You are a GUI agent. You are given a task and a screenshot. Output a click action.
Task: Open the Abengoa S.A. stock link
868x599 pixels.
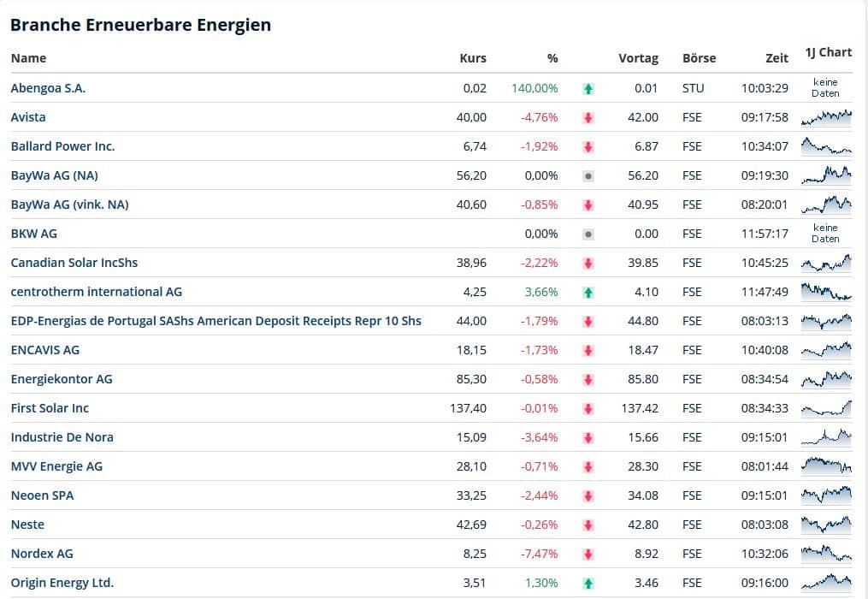[48, 88]
